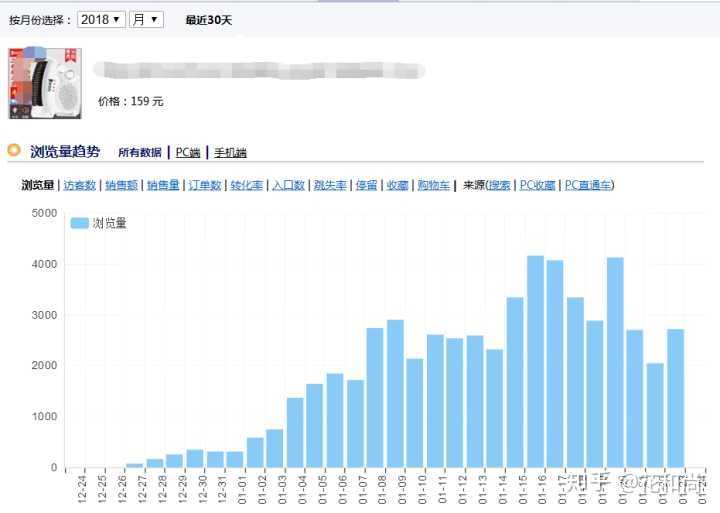The height and width of the screenshot is (513, 720).
Task: Select the 购物车 metric link
Action: (433, 185)
